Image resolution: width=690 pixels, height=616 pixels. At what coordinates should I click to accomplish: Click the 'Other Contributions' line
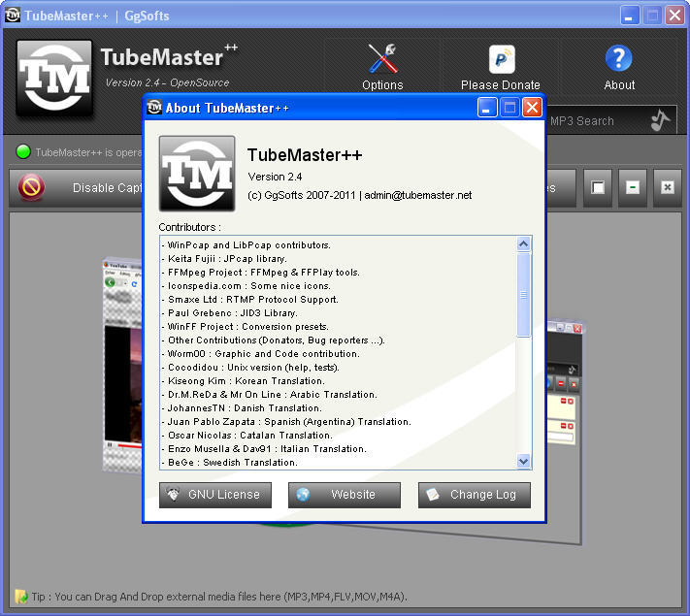coord(274,340)
